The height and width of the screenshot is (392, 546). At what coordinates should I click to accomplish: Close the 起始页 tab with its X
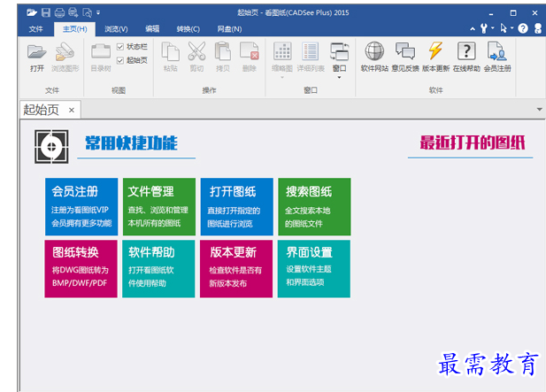tap(72, 111)
